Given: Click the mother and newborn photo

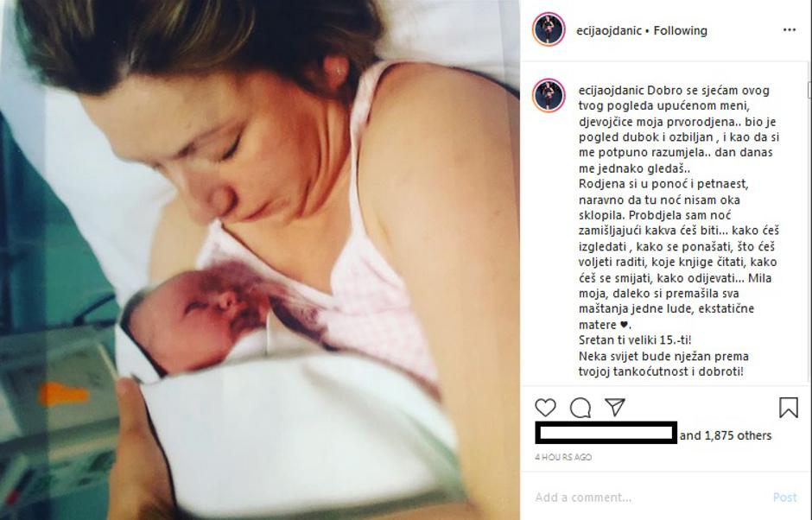Looking at the screenshot, I should click(259, 260).
